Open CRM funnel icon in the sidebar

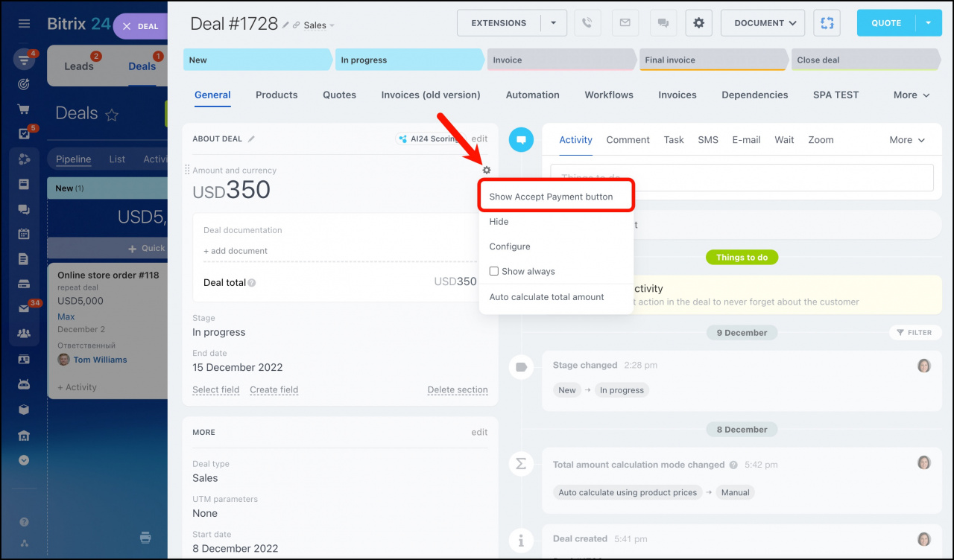click(x=24, y=60)
